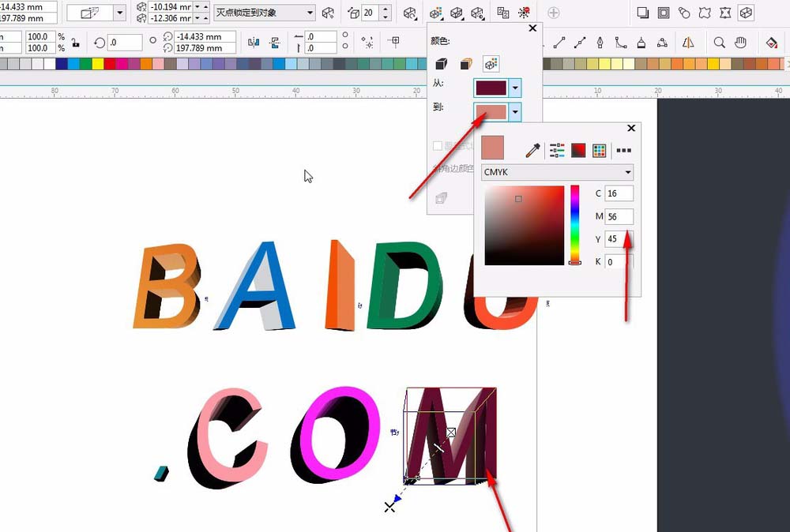790x532 pixels.
Task: Switch to color palettes grid view
Action: [599, 150]
